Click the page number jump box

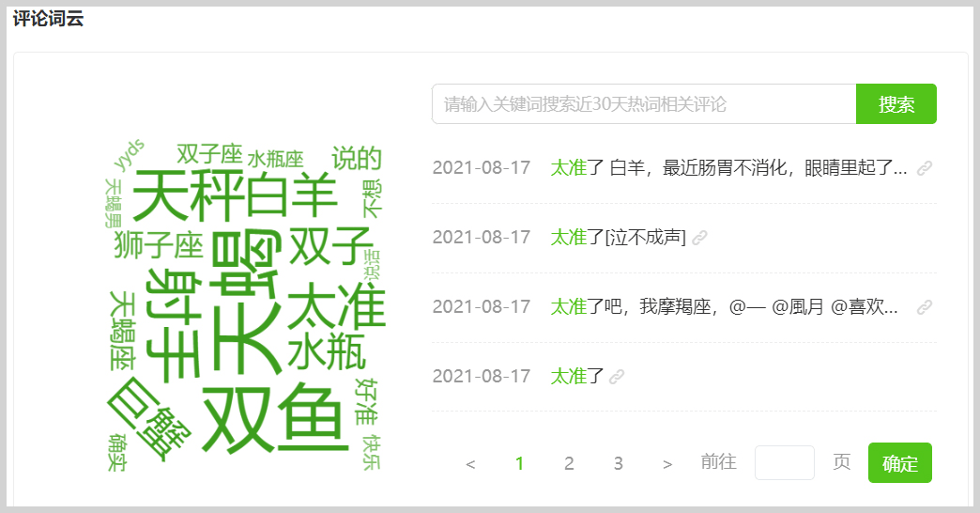pyautogui.click(x=784, y=462)
